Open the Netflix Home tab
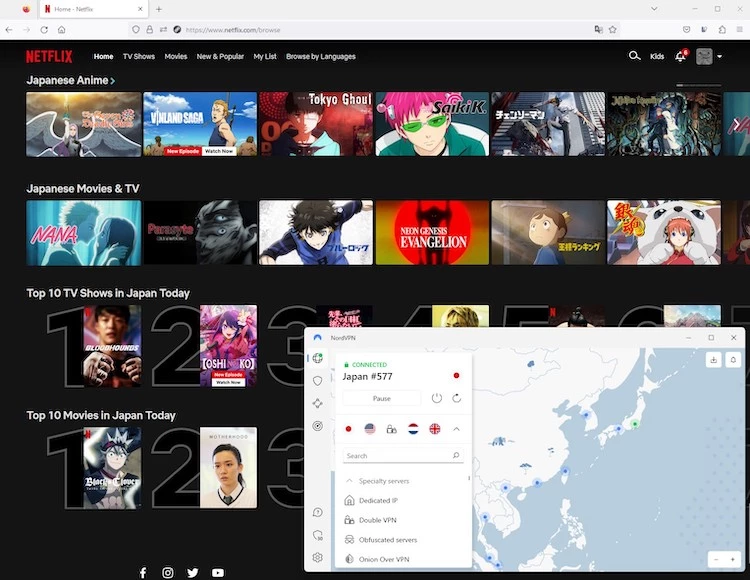The image size is (750, 580). (103, 56)
